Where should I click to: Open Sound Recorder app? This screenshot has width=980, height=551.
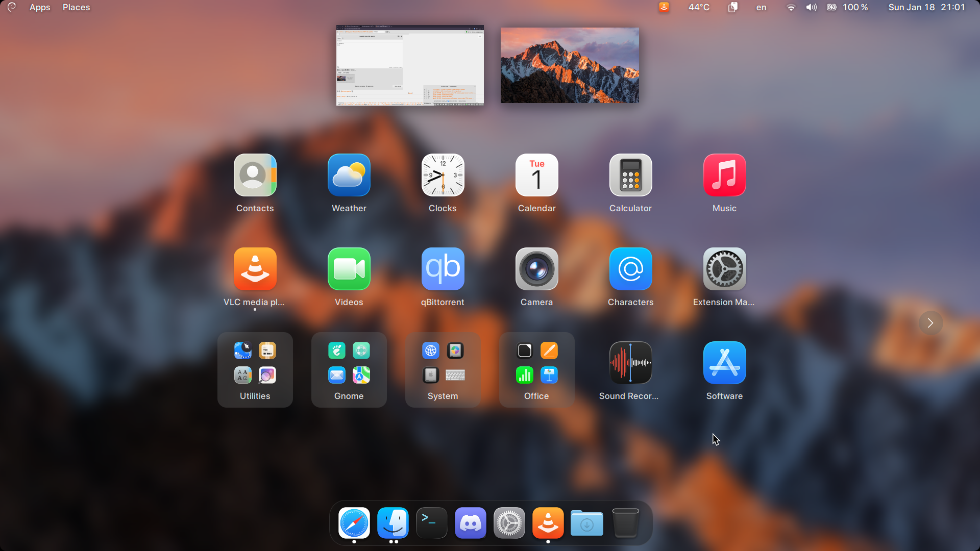coord(630,363)
